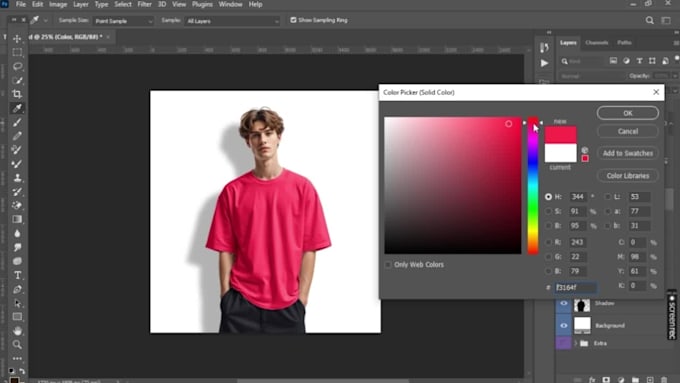Click the current white color swatch
The image size is (680, 383).
pos(560,153)
